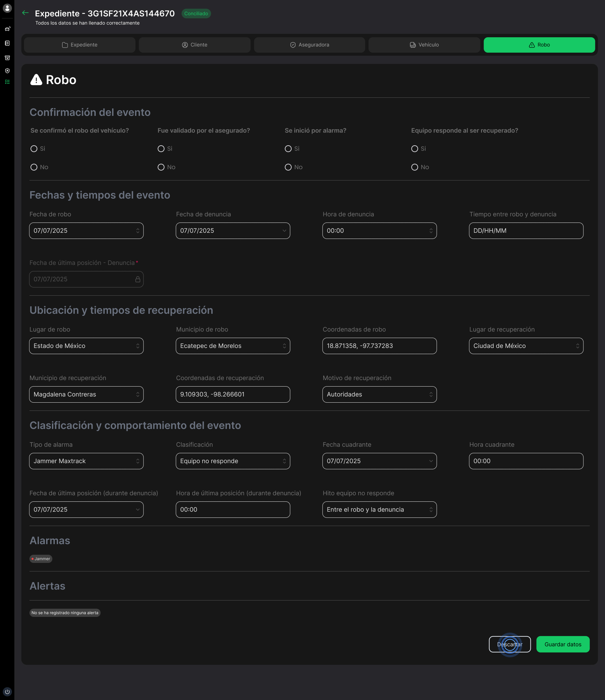605x700 pixels.
Task: Open the Motivo de recuperación dropdown
Action: (379, 394)
